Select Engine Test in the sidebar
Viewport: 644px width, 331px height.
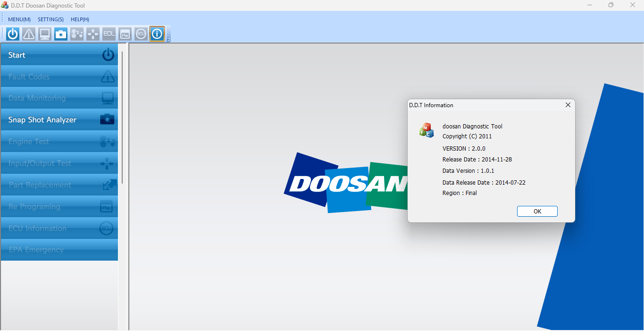coord(59,142)
